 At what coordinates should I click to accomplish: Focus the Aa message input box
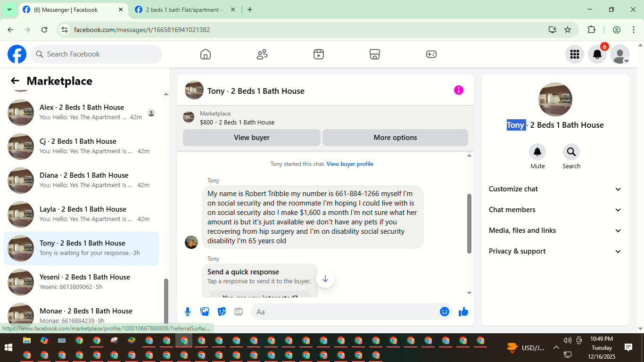(346, 312)
